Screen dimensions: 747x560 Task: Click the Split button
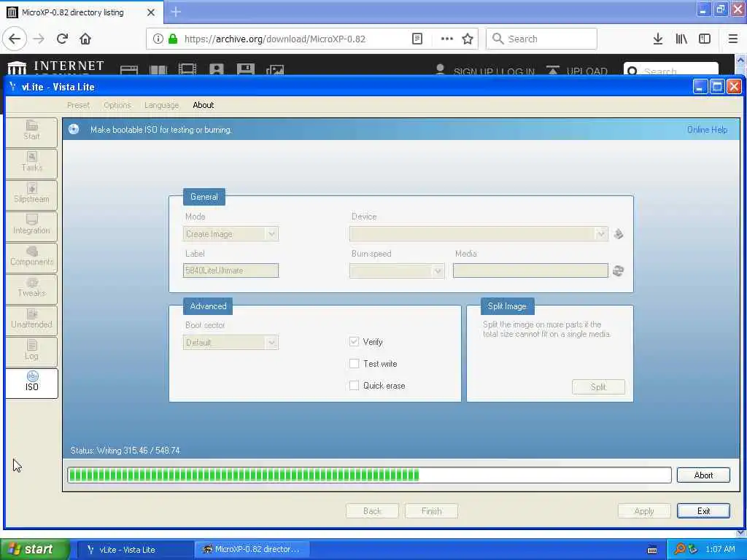coord(598,387)
